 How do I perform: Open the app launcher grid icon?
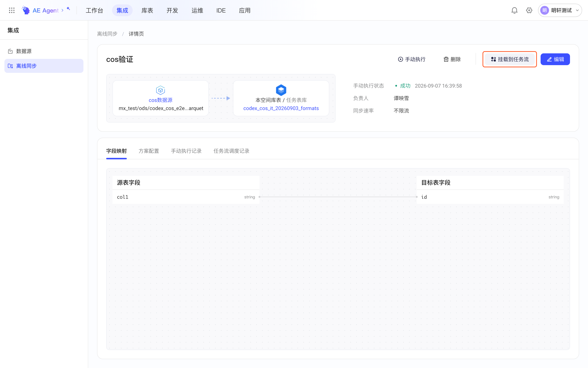(12, 10)
